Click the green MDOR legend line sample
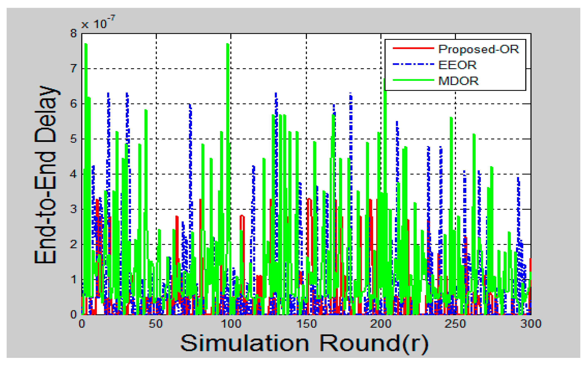The height and width of the screenshot is (367, 588). tap(413, 80)
